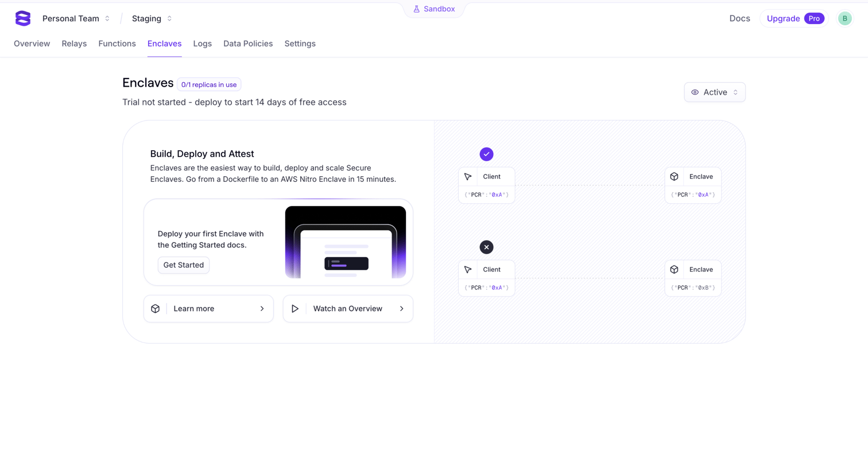Image resolution: width=868 pixels, height=467 pixels.
Task: Click the chevron arrow on Learn more
Action: (262, 309)
